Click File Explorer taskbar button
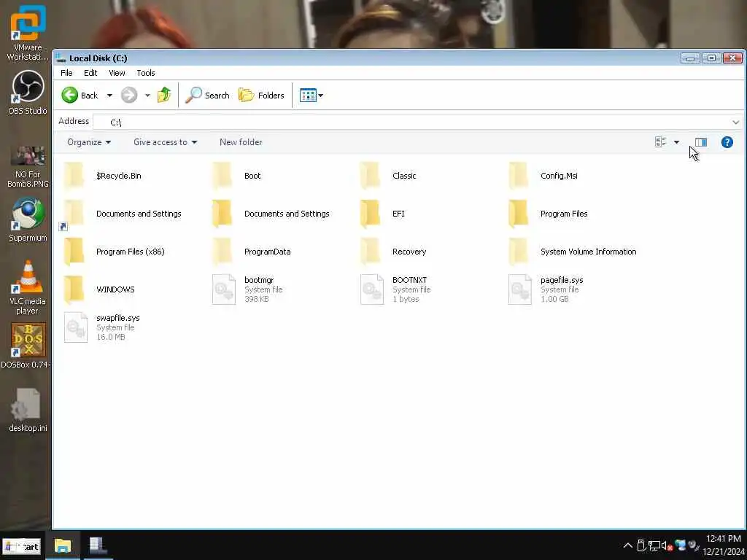 (63, 545)
